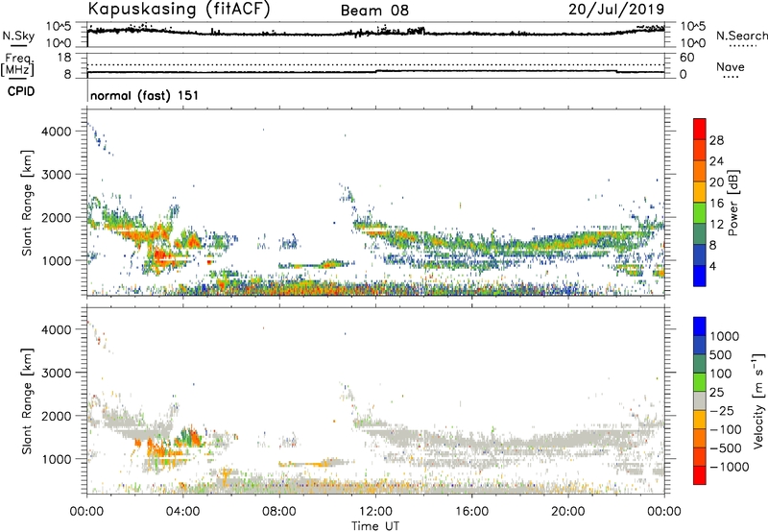Select the Slant Range [km] label of velocity panel
This screenshot has height=532, width=768.
coord(27,400)
